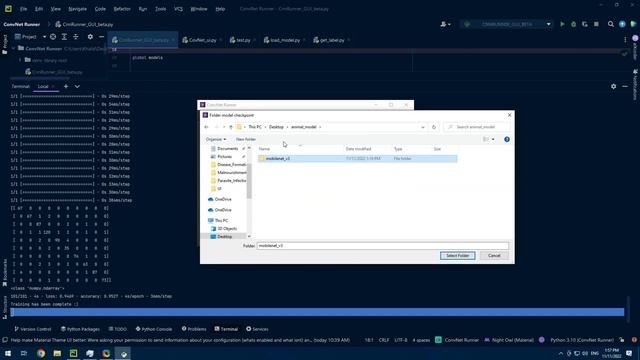Click Select Folder button in dialog
Image resolution: width=640 pixels, height=360 pixels.
point(458,256)
